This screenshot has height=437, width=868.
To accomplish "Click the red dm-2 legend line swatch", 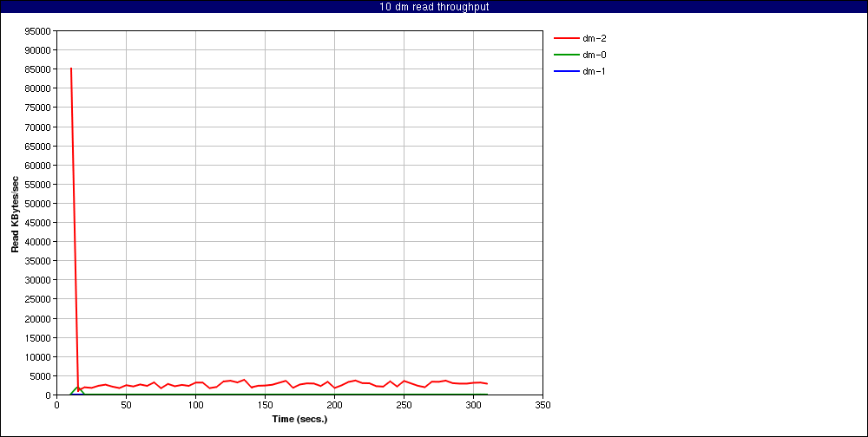I will click(x=566, y=39).
